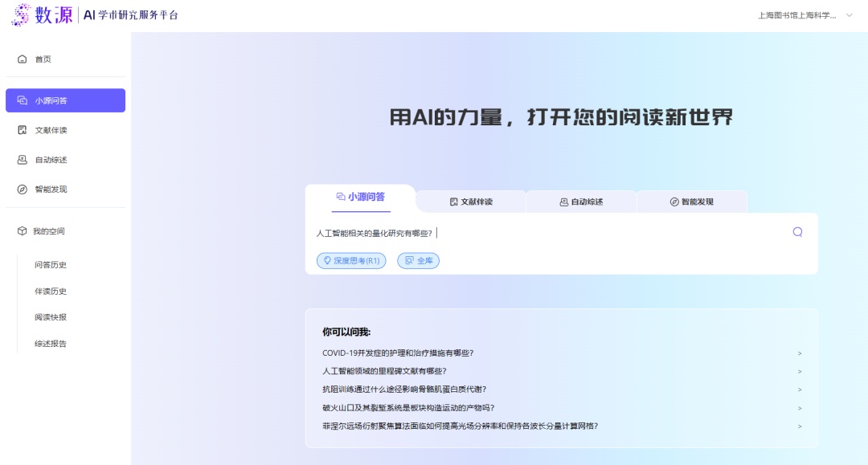Image resolution: width=868 pixels, height=465 pixels.
Task: Expand the 破火山口 question arrow
Action: tap(799, 408)
